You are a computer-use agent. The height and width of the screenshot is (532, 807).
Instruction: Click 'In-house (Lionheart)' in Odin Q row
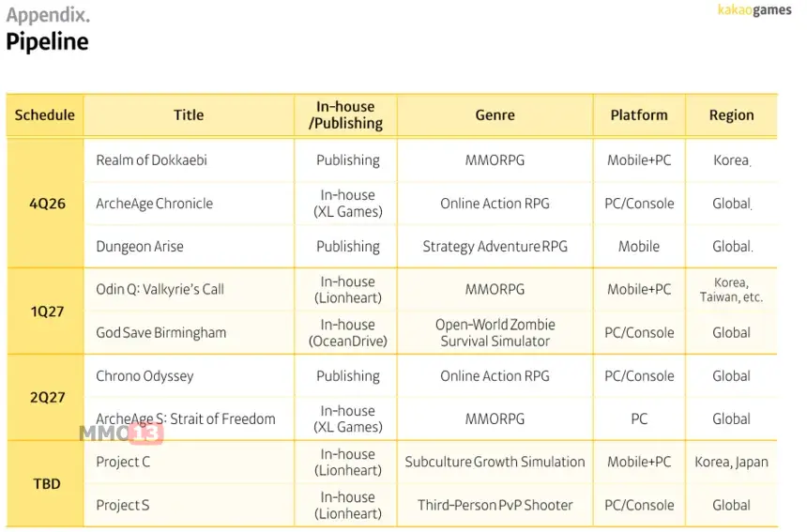pyautogui.click(x=348, y=289)
